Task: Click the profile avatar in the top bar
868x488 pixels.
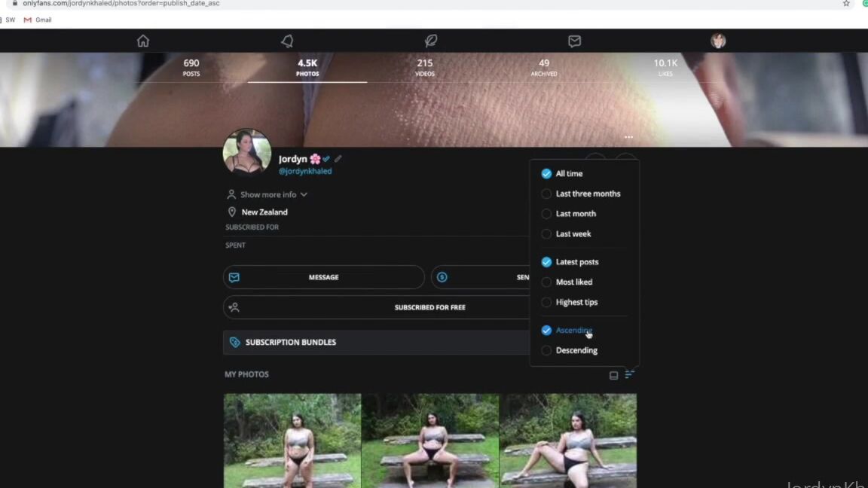Action: 717,41
